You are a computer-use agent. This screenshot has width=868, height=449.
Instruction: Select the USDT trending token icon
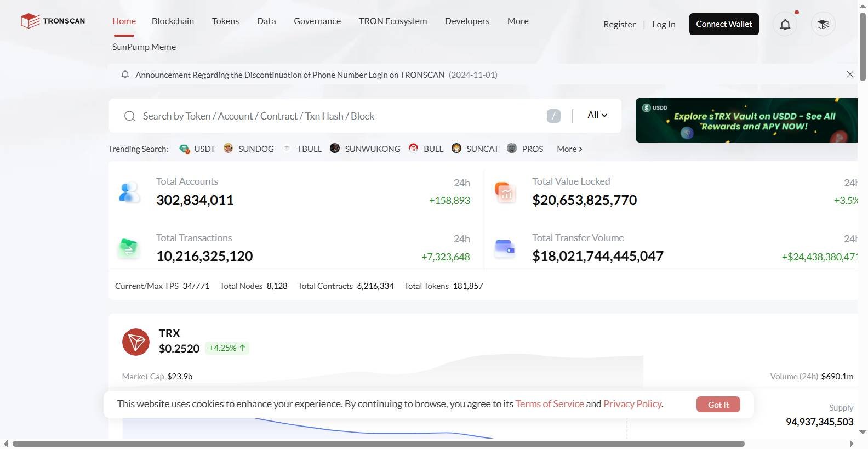click(x=185, y=149)
